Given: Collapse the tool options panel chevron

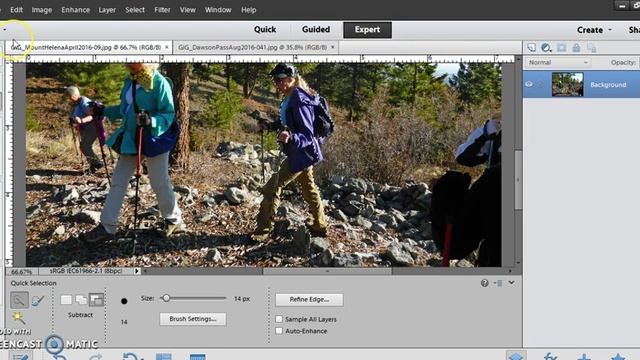Looking at the screenshot, I should click(511, 283).
